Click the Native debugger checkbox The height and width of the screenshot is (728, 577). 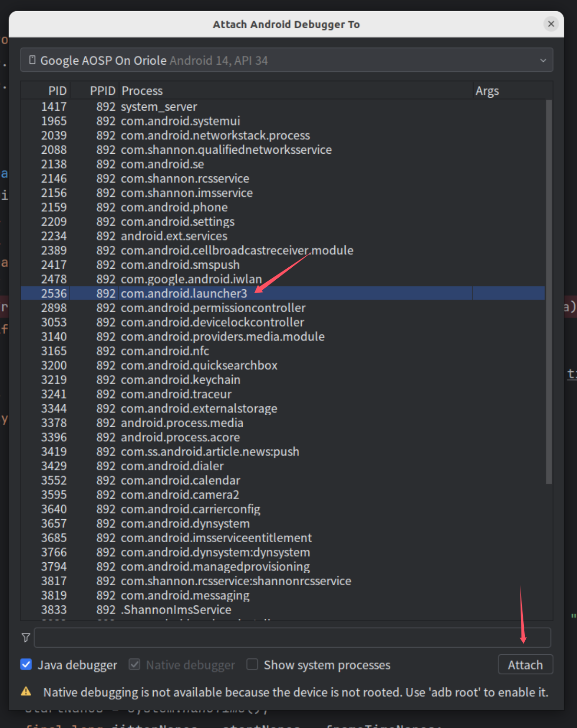point(135,665)
